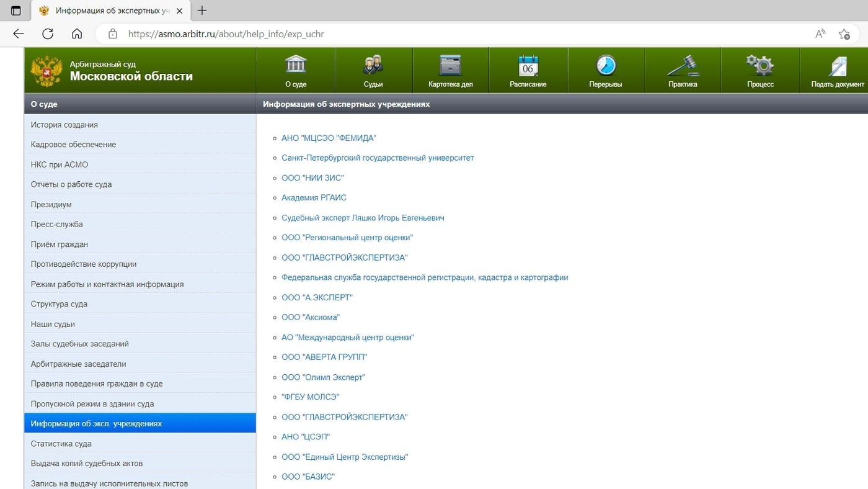Open 'Федеральная служба государственной регистрации' link
The width and height of the screenshot is (868, 489).
425,277
